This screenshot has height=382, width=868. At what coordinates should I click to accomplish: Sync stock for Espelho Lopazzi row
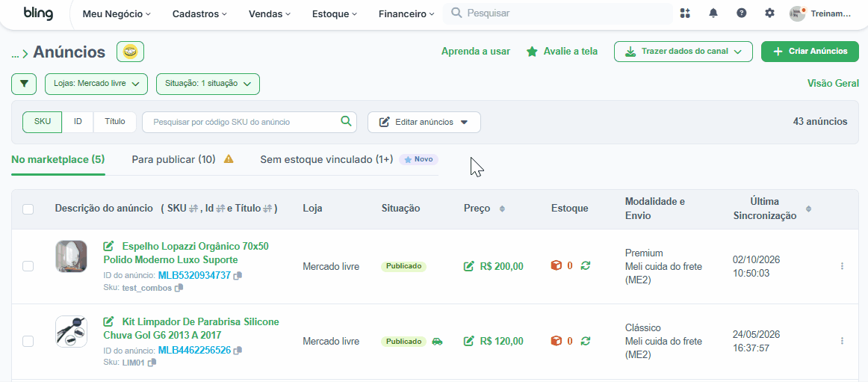585,265
